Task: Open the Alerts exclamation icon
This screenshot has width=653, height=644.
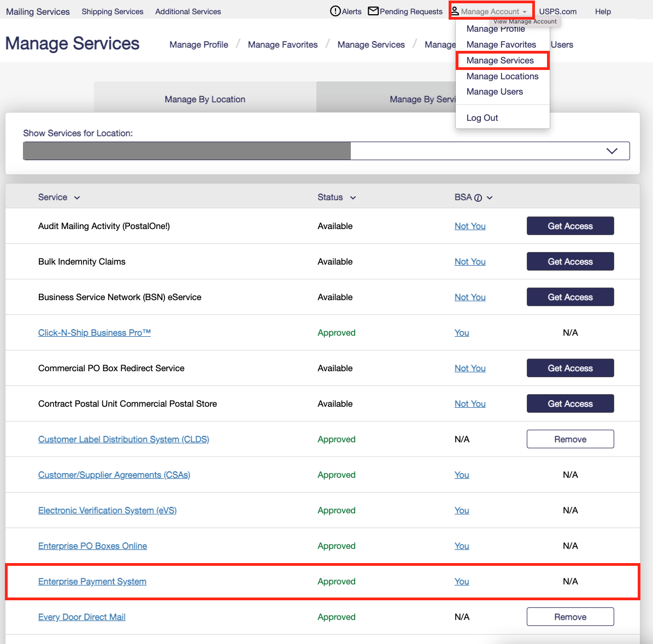Action: pyautogui.click(x=335, y=11)
